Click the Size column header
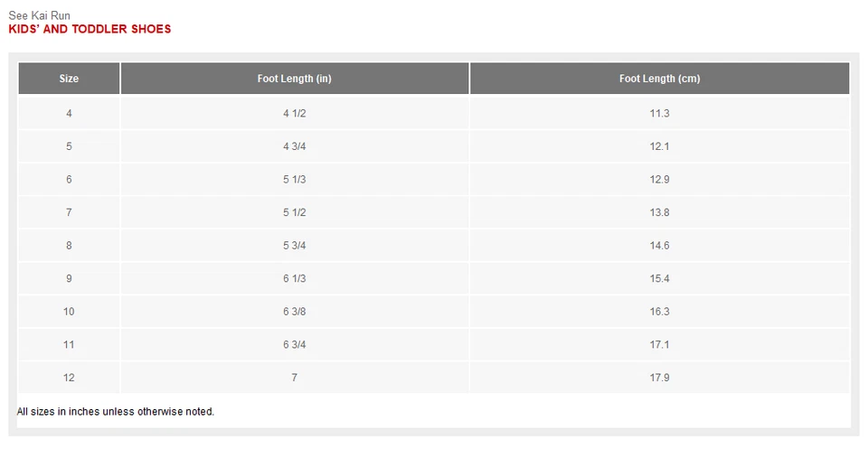 click(69, 79)
